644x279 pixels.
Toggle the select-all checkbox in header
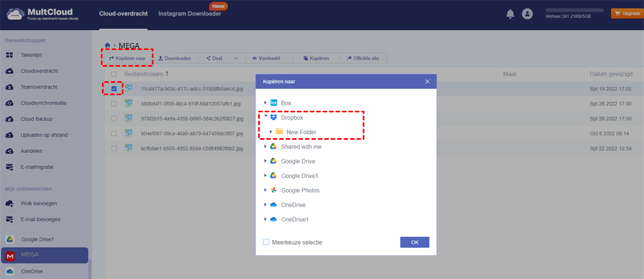coord(114,74)
